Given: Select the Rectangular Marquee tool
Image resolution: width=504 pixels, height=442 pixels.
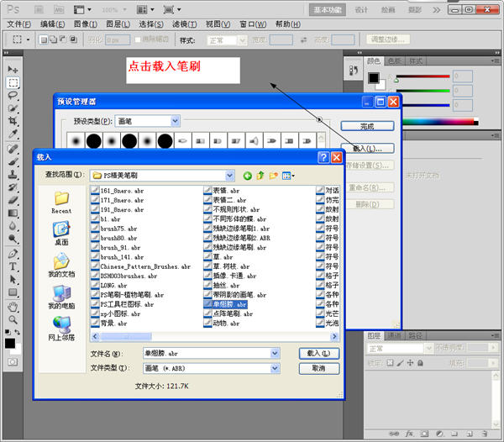Looking at the screenshot, I should (x=13, y=82).
